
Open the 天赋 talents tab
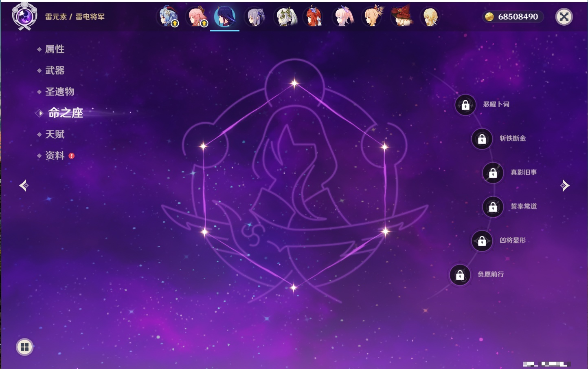pyautogui.click(x=55, y=134)
